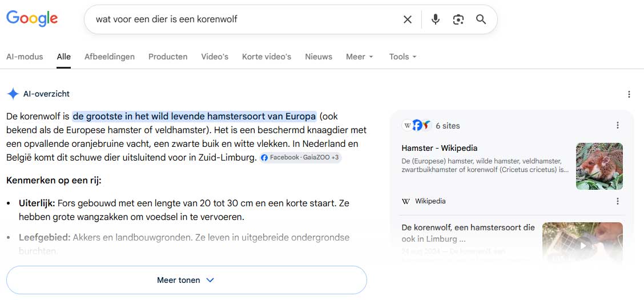The width and height of the screenshot is (644, 300).
Task: Click the 'Uiterlijk:' bullet label
Action: (x=37, y=203)
